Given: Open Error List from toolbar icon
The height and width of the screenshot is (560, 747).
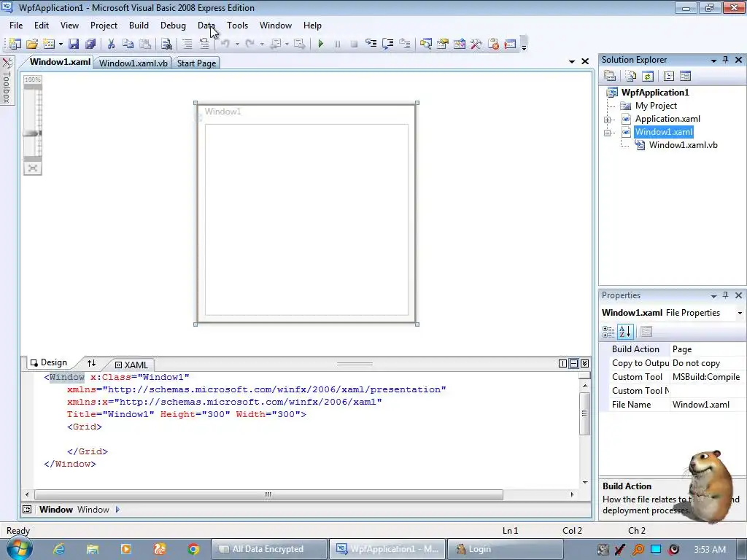Looking at the screenshot, I should click(x=493, y=44).
